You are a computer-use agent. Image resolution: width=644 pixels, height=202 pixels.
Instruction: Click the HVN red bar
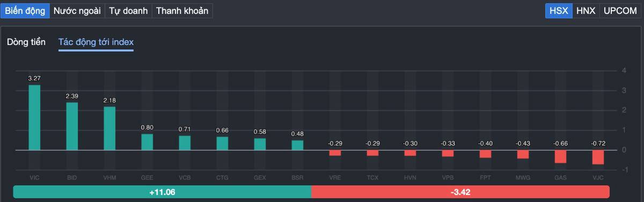(x=410, y=153)
